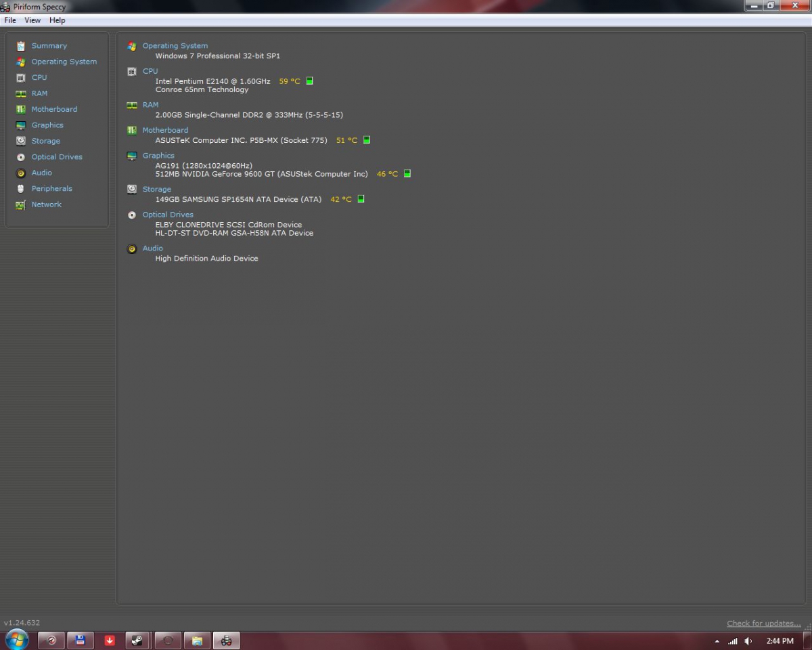The width and height of the screenshot is (812, 650).
Task: Click 'Intel Pentium E2140 @ 1.60GHz' text
Action: coord(212,81)
